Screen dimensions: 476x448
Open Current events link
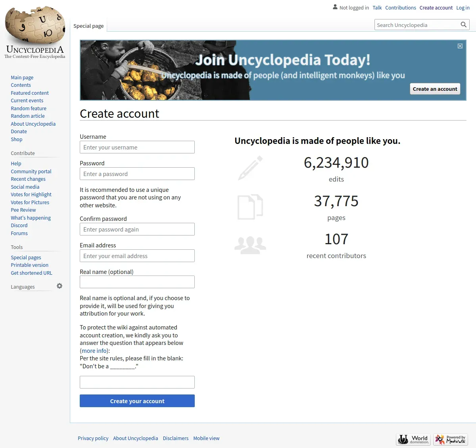[27, 100]
